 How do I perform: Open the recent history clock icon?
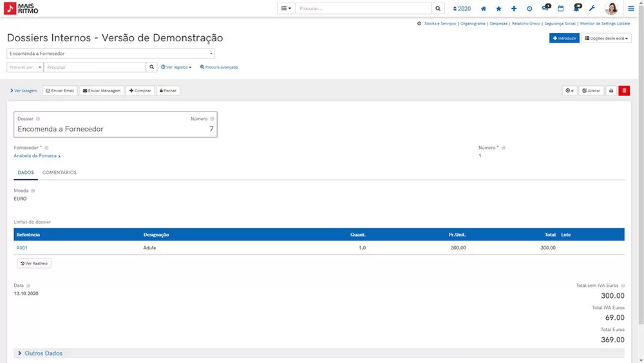coord(529,8)
